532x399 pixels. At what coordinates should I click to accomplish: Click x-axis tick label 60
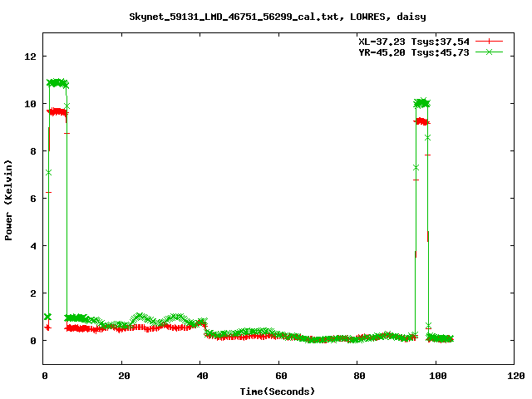pos(281,376)
